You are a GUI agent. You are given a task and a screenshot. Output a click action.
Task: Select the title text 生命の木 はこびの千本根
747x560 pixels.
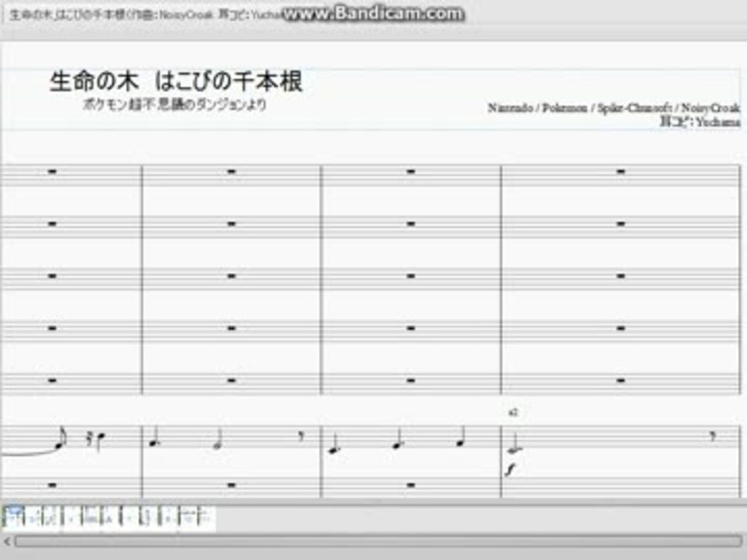tap(177, 81)
